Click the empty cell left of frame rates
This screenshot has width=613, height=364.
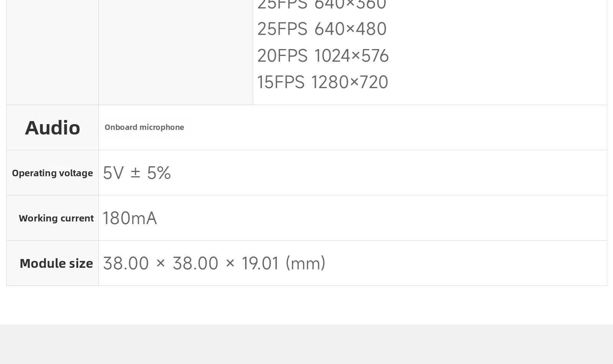point(176,52)
